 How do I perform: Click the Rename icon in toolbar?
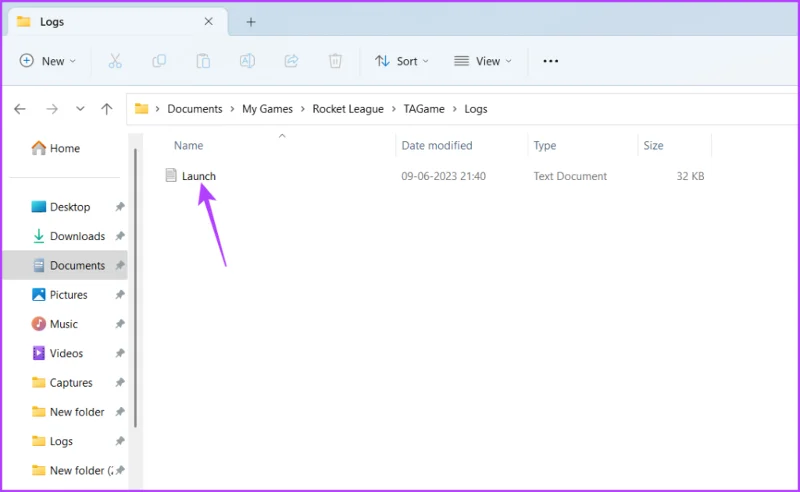pyautogui.click(x=247, y=61)
